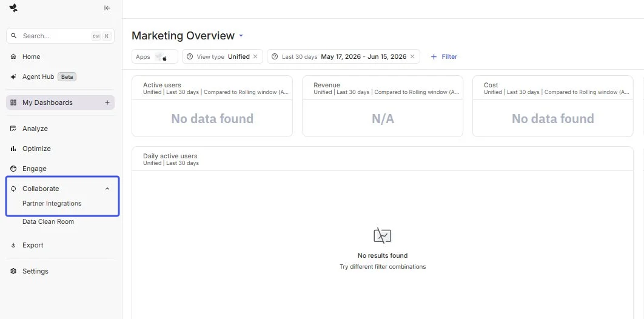
Task: Click the plus icon beside Filter
Action: point(434,56)
